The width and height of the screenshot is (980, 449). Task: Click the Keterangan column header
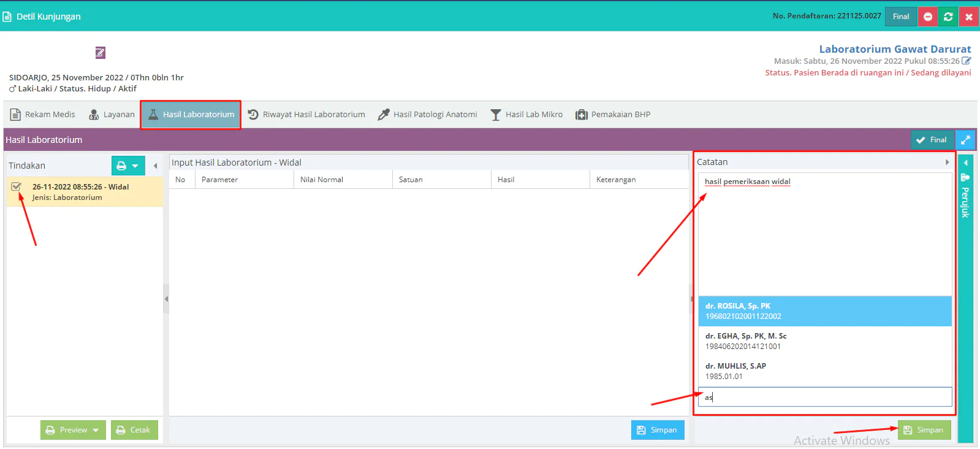[639, 180]
